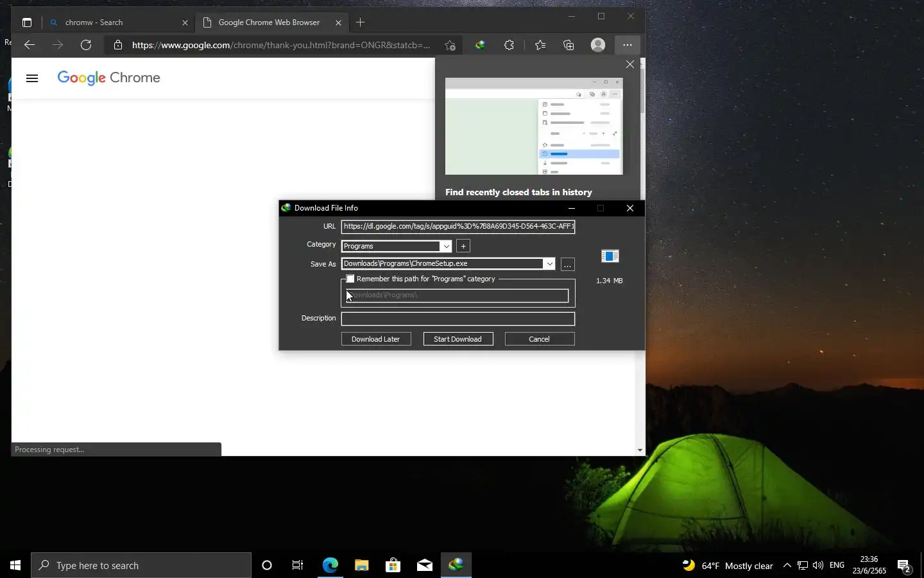
Task: Open Internet Download Manager taskbar icon
Action: click(456, 565)
